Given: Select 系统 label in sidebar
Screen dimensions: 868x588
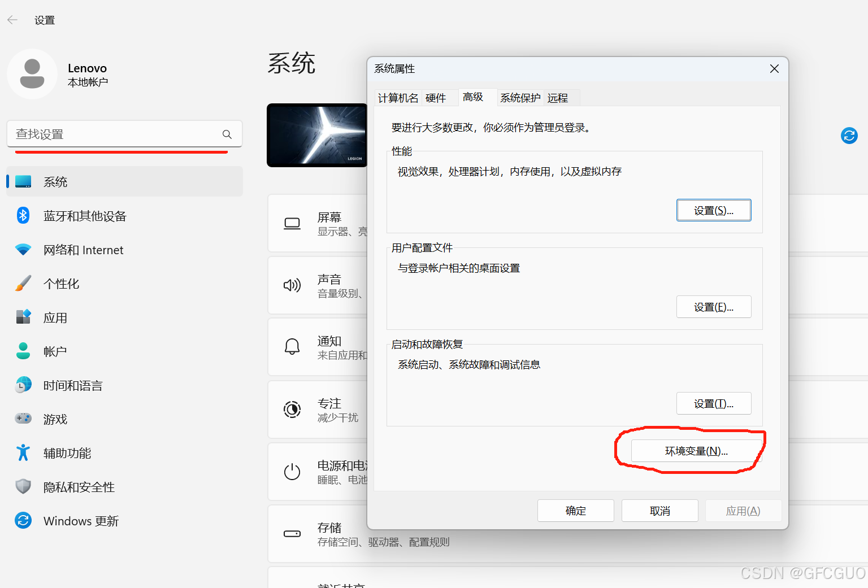Looking at the screenshot, I should click(x=55, y=182).
